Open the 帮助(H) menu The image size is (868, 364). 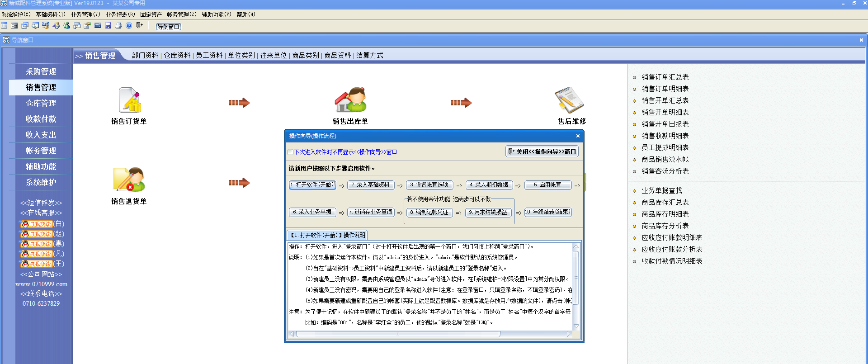click(x=246, y=14)
